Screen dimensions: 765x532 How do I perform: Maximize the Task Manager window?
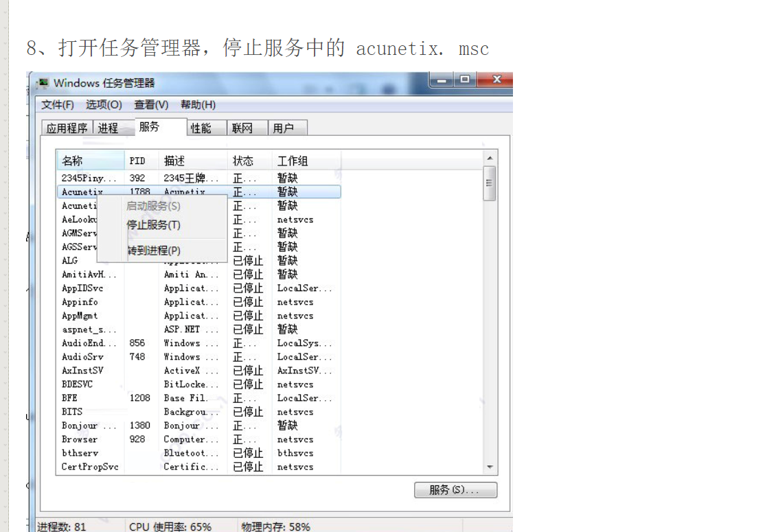465,80
